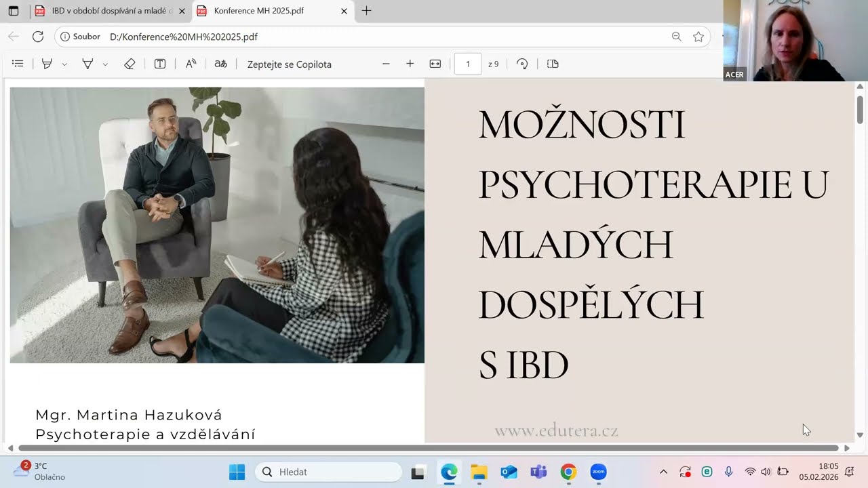Zoom in on the PDF

click(410, 64)
